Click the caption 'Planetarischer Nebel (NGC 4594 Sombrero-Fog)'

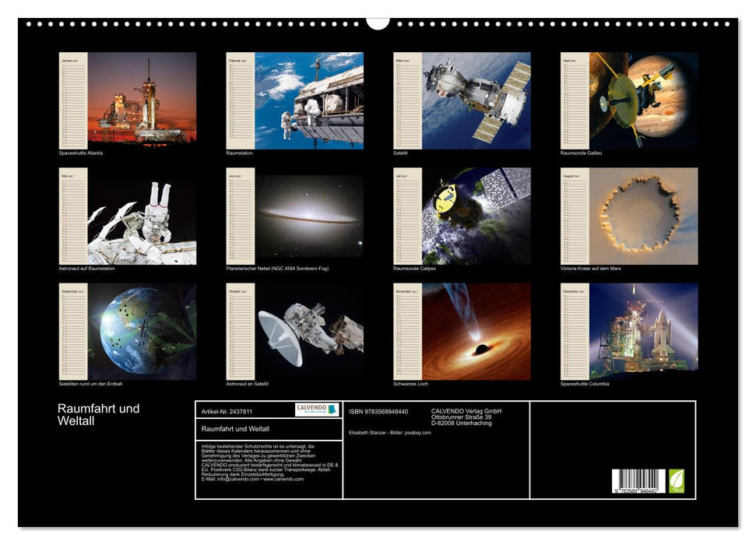pyautogui.click(x=277, y=268)
